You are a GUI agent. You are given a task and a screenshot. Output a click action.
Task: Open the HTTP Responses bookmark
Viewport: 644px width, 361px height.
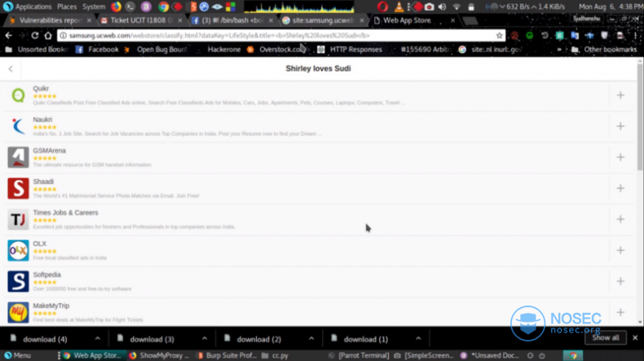pos(350,50)
